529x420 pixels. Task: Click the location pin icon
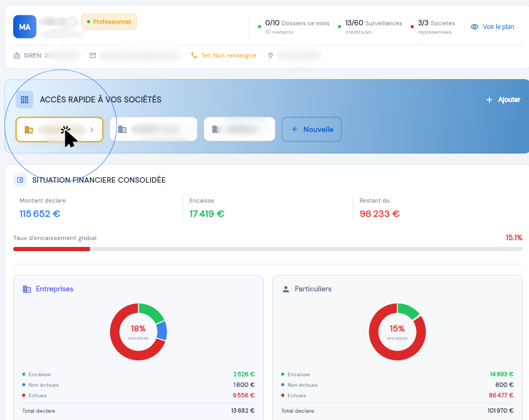pyautogui.click(x=271, y=55)
